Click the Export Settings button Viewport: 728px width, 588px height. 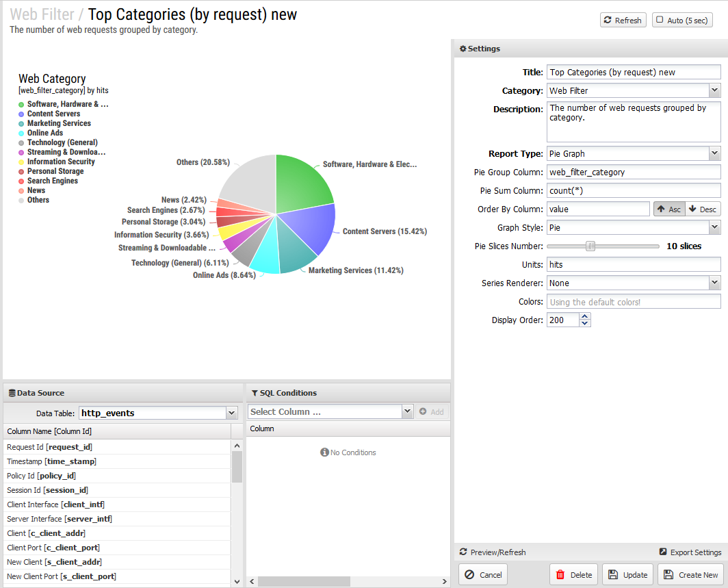click(x=690, y=552)
